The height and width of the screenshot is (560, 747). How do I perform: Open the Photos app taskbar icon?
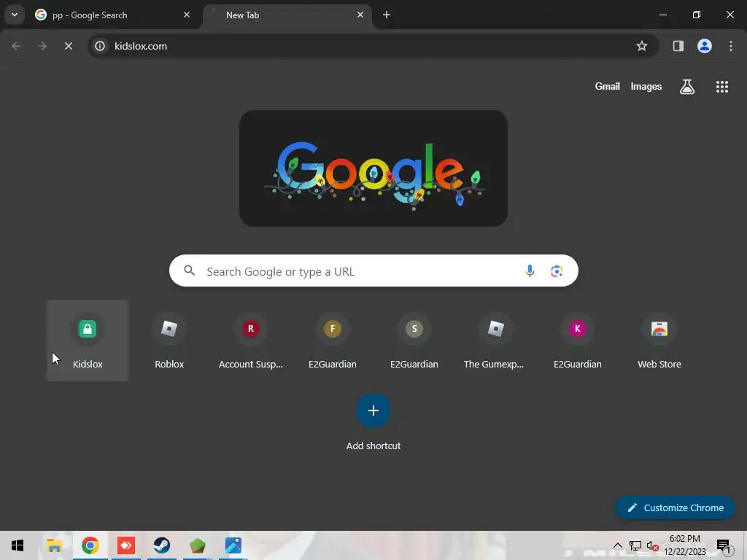click(233, 545)
